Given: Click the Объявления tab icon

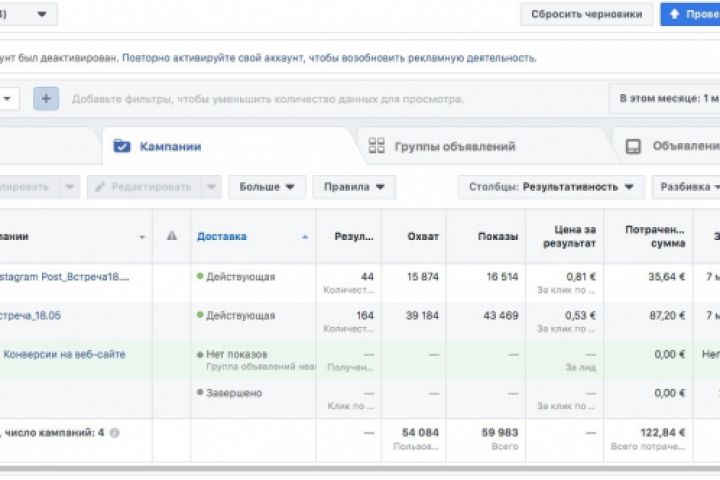Looking at the screenshot, I should point(633,146).
